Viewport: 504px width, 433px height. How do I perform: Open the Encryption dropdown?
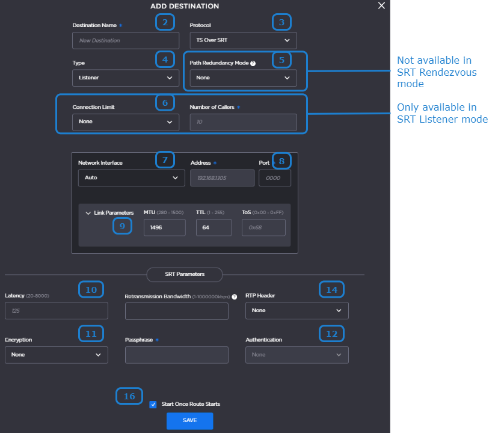[x=56, y=355]
